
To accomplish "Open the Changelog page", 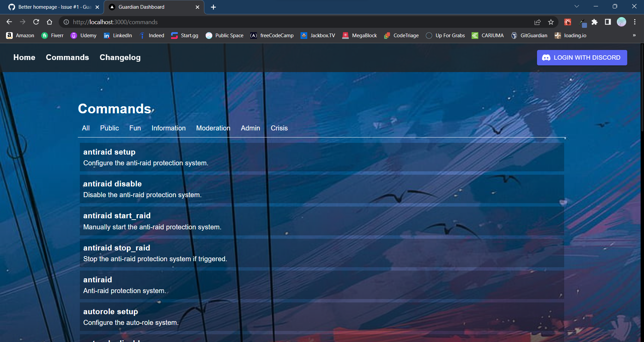I will [120, 57].
